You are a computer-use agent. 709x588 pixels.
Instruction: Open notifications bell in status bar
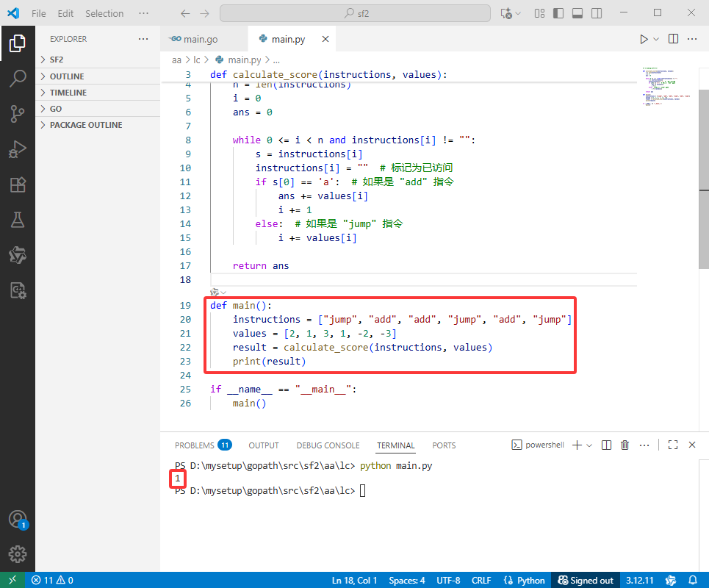point(693,581)
